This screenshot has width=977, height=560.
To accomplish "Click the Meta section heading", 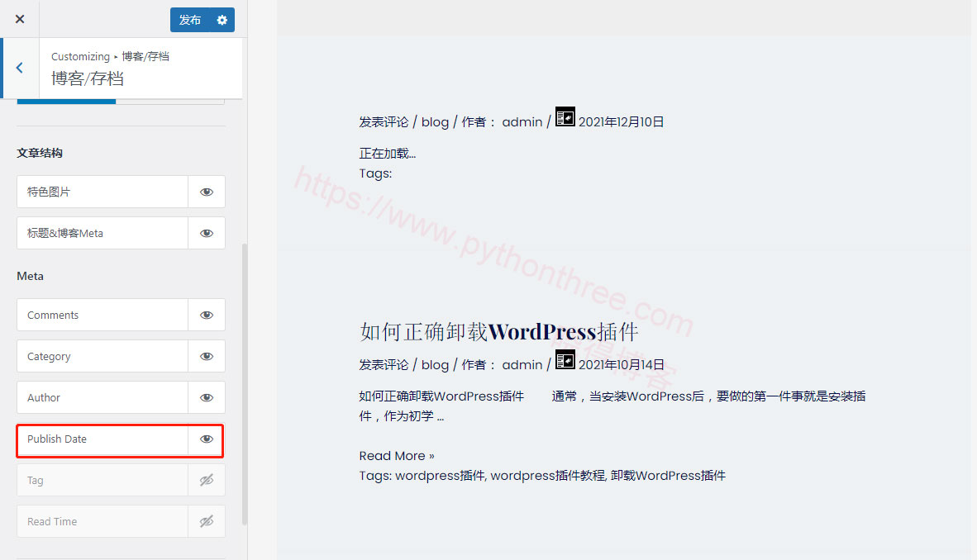I will click(30, 276).
